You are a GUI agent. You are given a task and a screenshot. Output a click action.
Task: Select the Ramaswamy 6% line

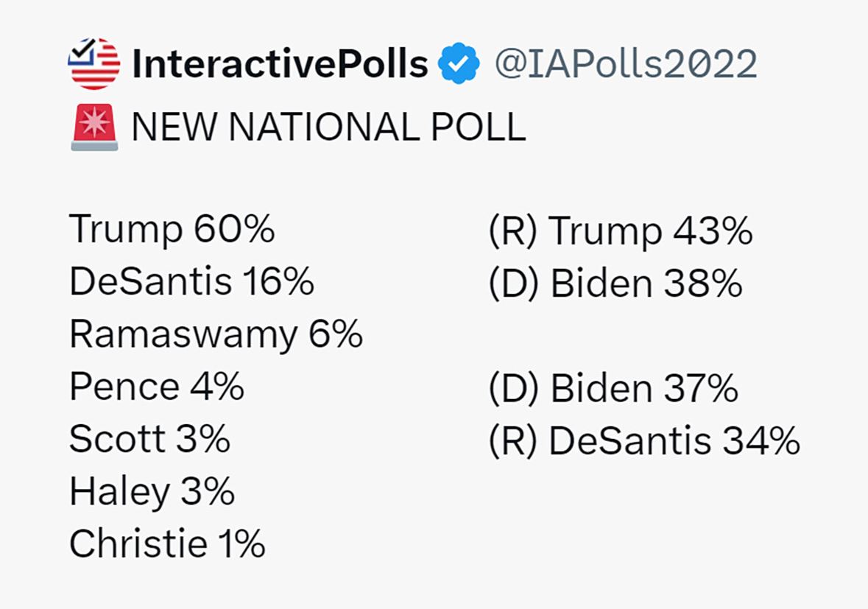[x=216, y=334]
